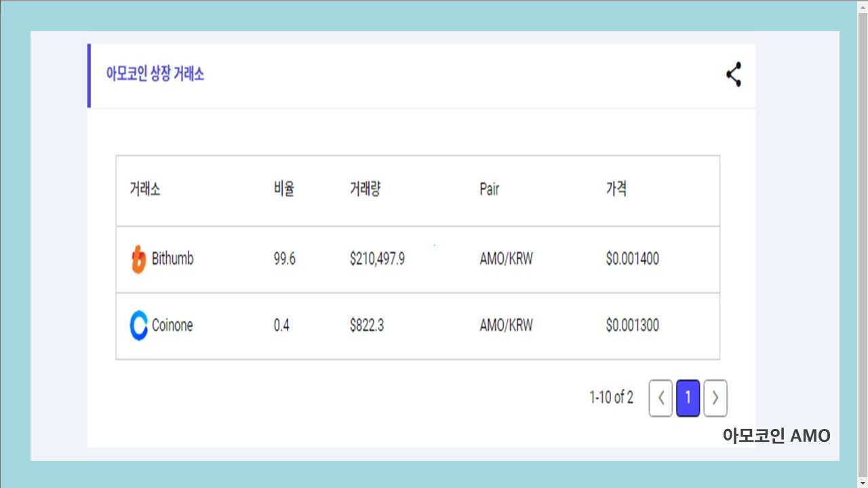868x488 pixels.
Task: Click AMO/KRW pair in Coinone row
Action: point(506,326)
